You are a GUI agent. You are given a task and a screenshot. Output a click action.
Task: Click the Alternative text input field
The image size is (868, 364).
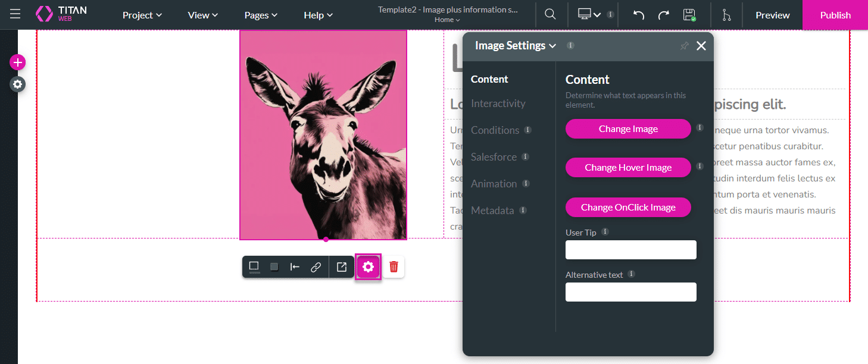[x=630, y=292]
